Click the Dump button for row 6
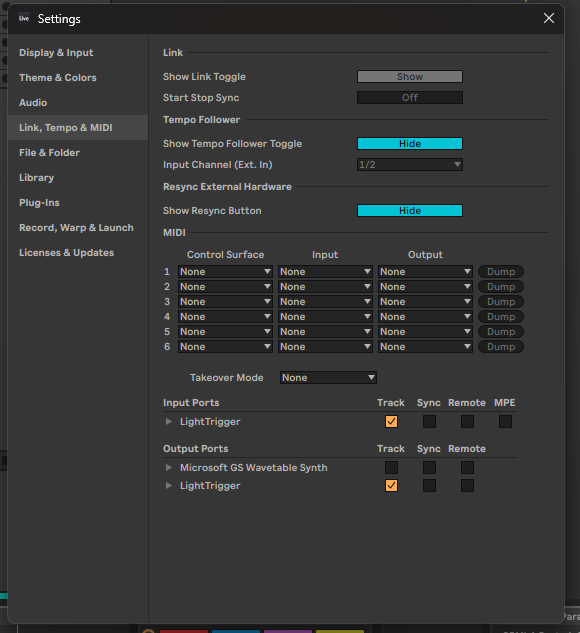 click(x=501, y=346)
